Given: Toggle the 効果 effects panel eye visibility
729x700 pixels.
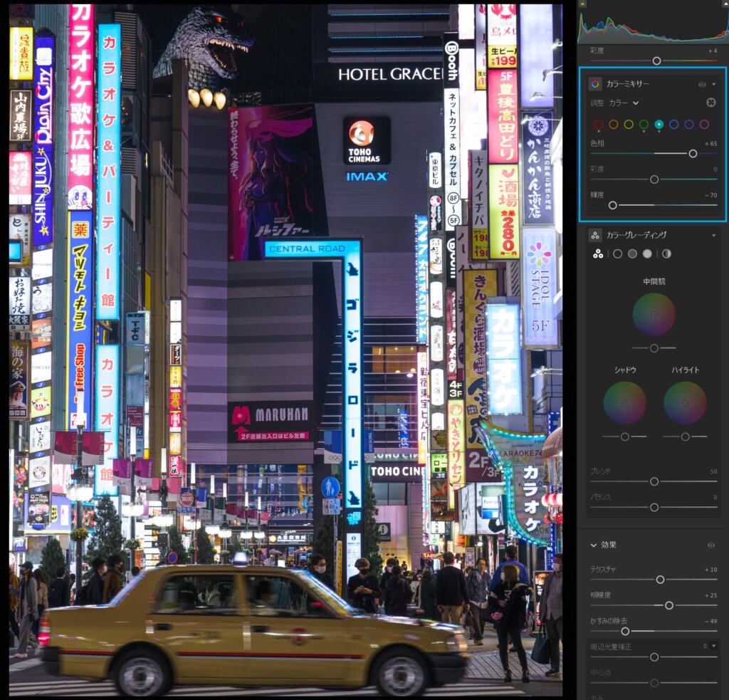Looking at the screenshot, I should click(x=711, y=545).
